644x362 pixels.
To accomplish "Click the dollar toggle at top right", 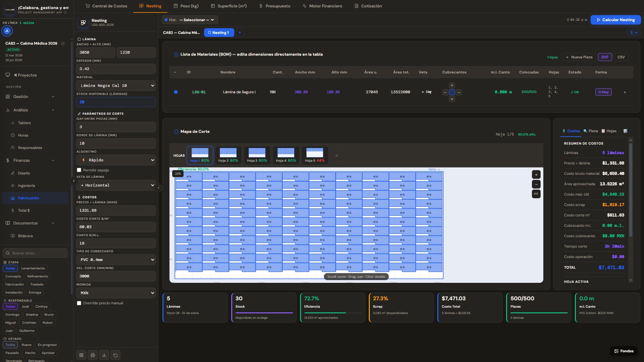I will click(634, 33).
